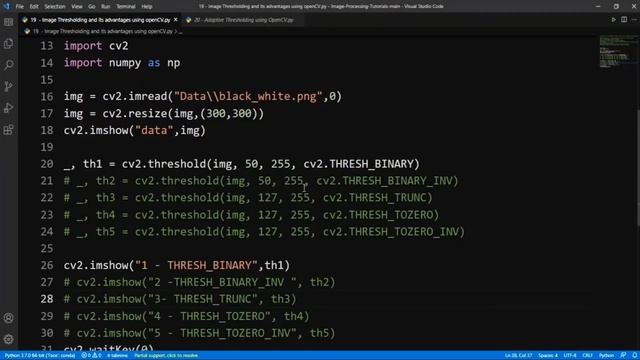Image resolution: width=640 pixels, height=360 pixels.
Task: Open the top sidebar menu icon
Action: point(9,22)
